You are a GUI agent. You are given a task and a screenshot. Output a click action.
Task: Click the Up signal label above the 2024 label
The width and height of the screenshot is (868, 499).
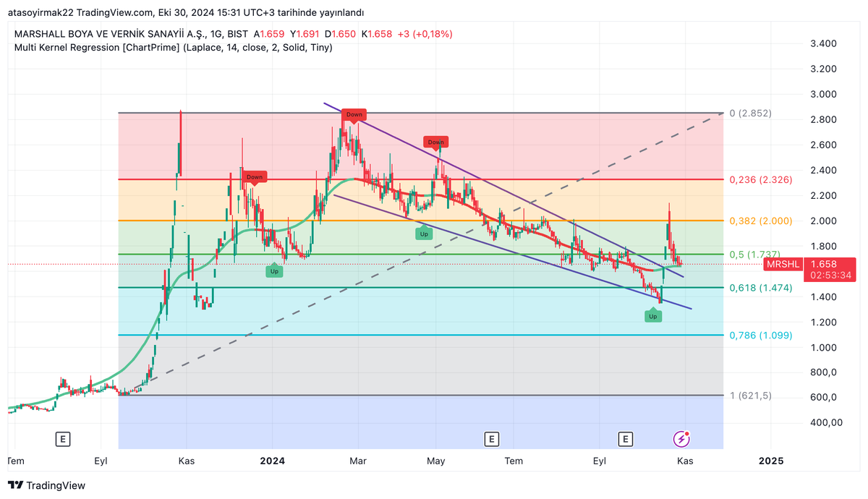coord(274,270)
